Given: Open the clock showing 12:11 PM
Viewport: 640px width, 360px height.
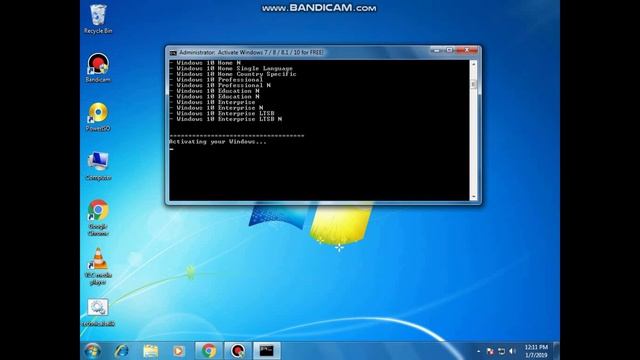Looking at the screenshot, I should click(x=536, y=351).
